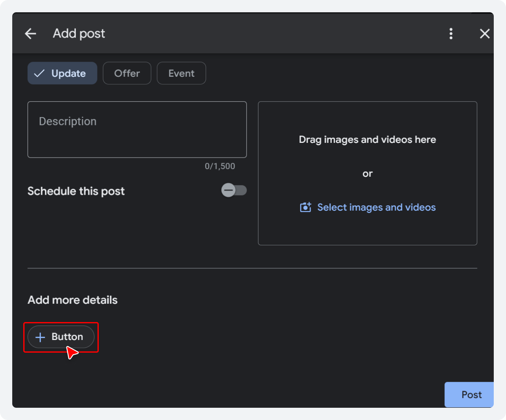This screenshot has height=420, width=506.
Task: Toggle the Schedule this post switch
Action: 234,190
